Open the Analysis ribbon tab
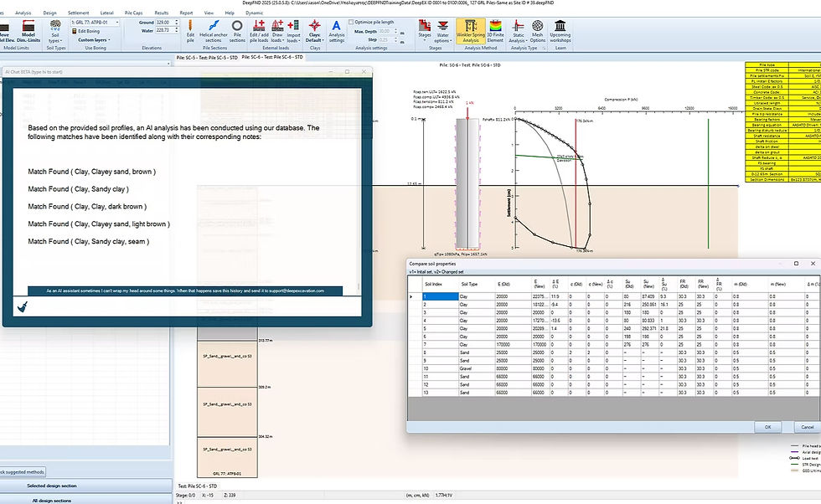Screen dimensions: 821x504 click(x=23, y=13)
